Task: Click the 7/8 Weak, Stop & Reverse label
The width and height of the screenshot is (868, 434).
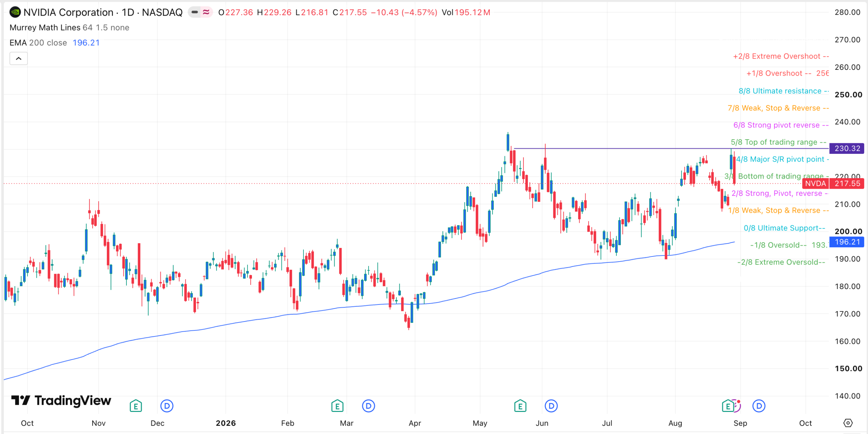Action: tap(778, 108)
